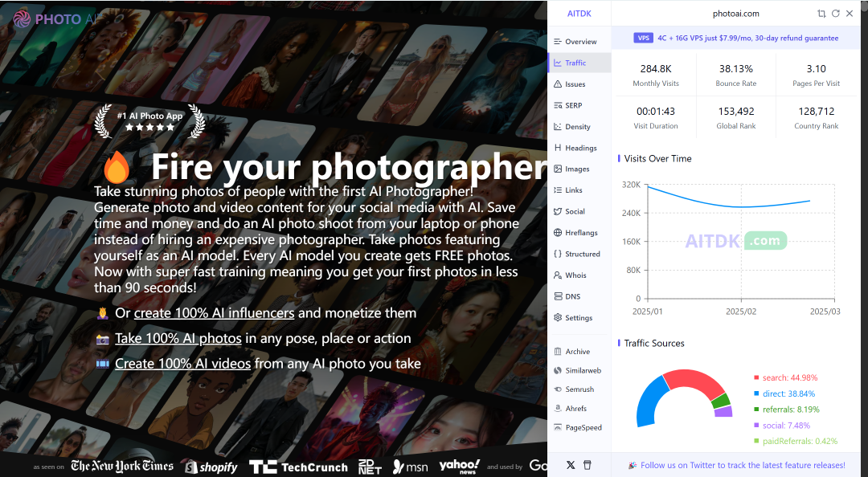This screenshot has height=477, width=868.
Task: Click the paidReferrals: 0.42% legend entry
Action: [x=796, y=441]
